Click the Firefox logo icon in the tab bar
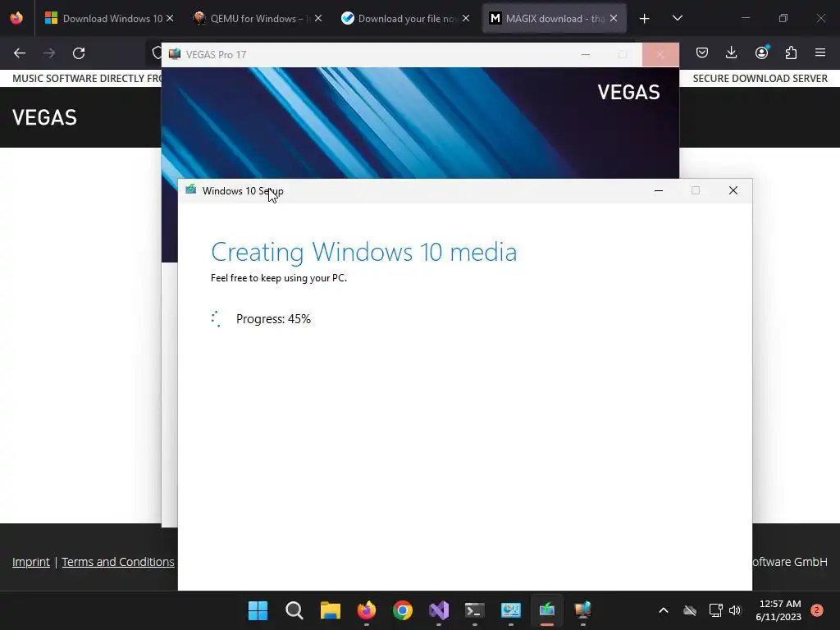 tap(16, 19)
